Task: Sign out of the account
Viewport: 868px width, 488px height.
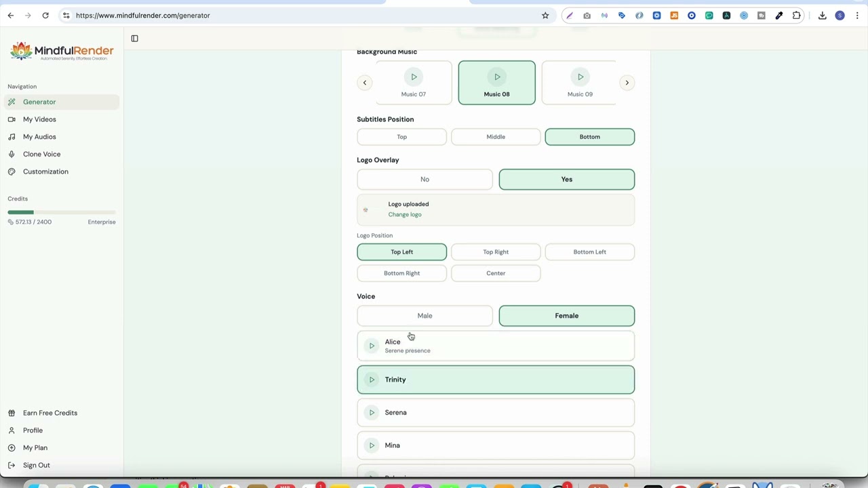Action: (x=61, y=466)
